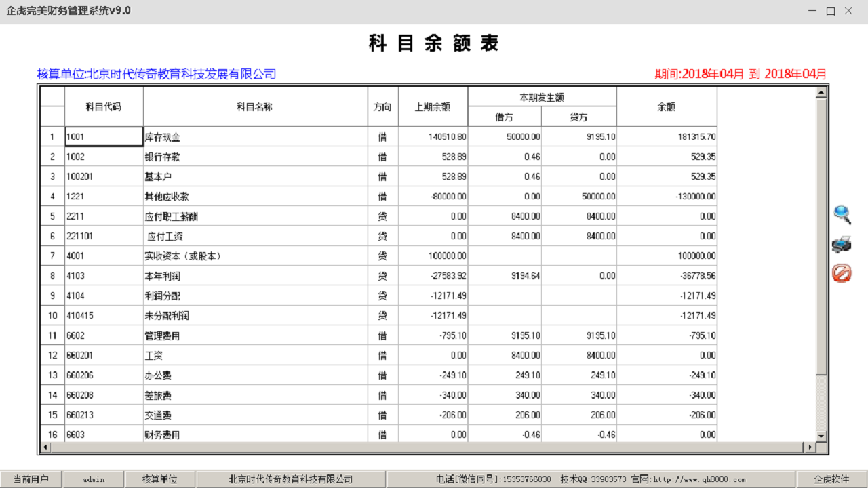Click the print report icon

tap(842, 244)
